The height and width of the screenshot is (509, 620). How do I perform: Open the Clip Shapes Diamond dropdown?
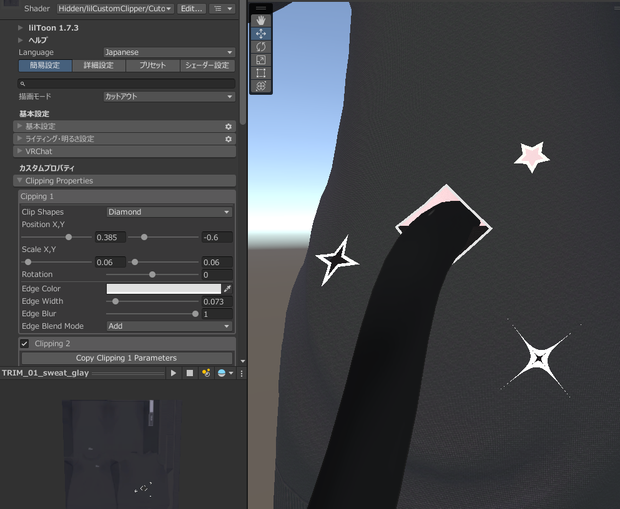click(x=169, y=212)
